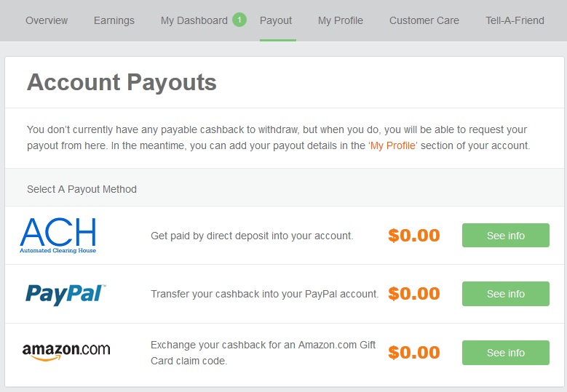Click the Select A Payout Method header

click(82, 189)
